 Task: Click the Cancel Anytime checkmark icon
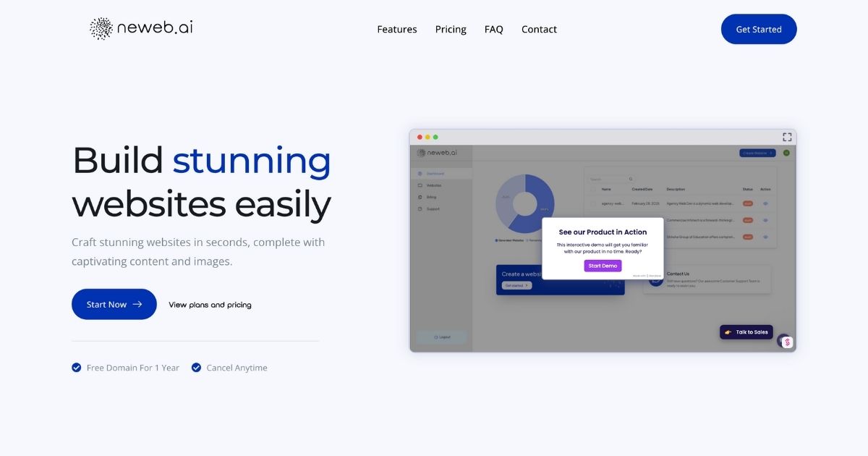(x=196, y=368)
